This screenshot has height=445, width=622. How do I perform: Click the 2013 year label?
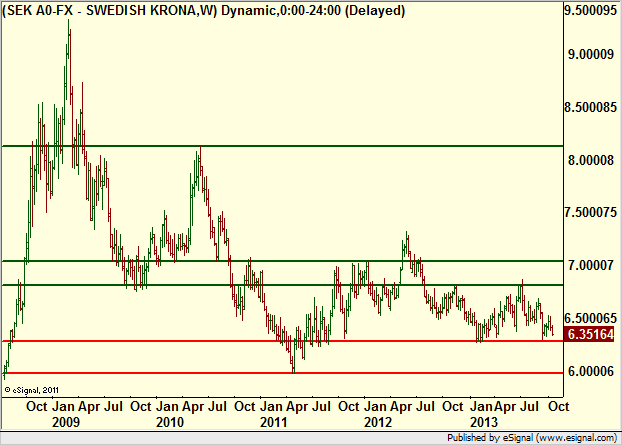[484, 422]
